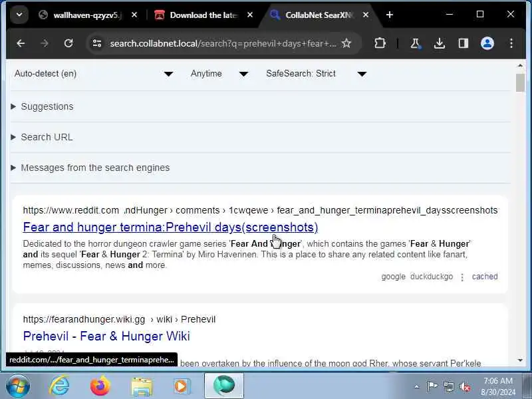The width and height of the screenshot is (532, 399).
Task: Open the network tray icon
Action: (449, 386)
